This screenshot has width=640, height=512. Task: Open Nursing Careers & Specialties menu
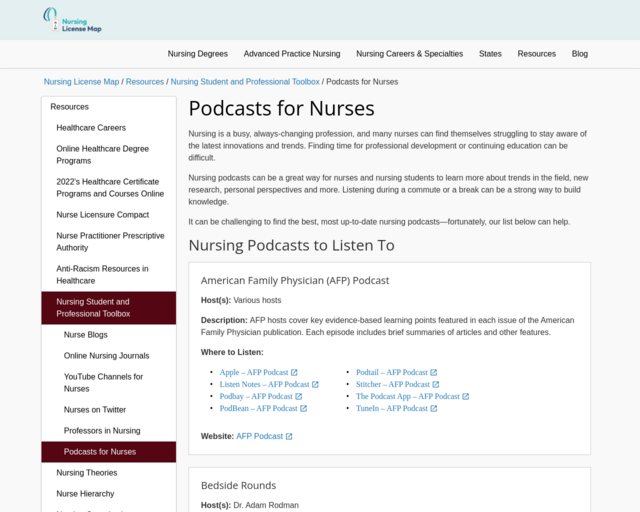(x=409, y=54)
